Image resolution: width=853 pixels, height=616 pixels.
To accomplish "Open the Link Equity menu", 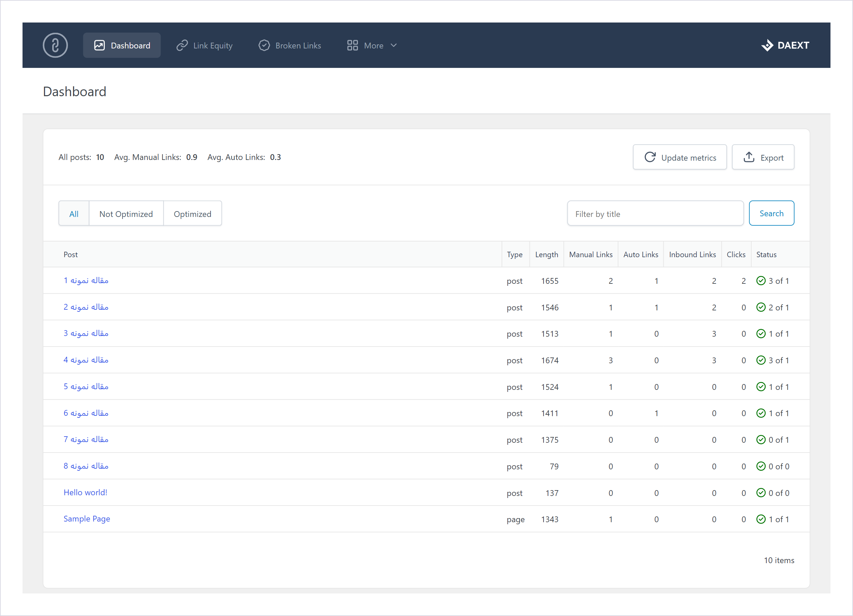I will click(205, 45).
